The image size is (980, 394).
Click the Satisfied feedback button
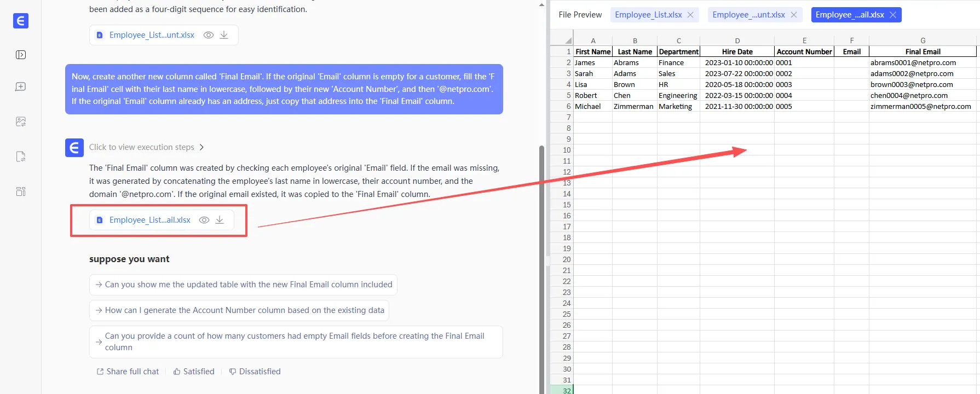194,372
